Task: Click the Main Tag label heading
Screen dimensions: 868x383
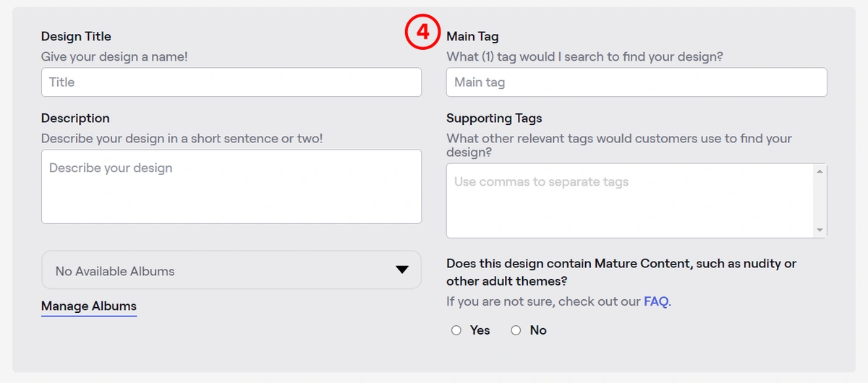Action: coord(472,36)
